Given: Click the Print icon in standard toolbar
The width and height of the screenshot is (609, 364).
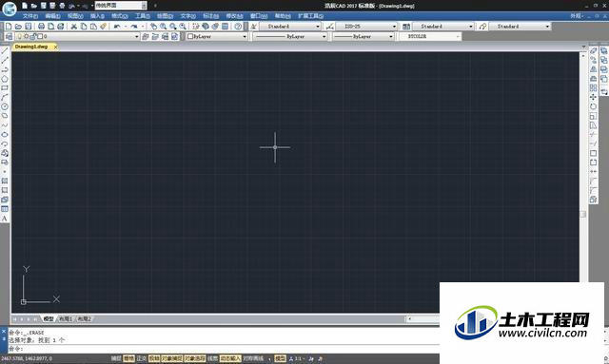Looking at the screenshot, I should pyautogui.click(x=41, y=27).
